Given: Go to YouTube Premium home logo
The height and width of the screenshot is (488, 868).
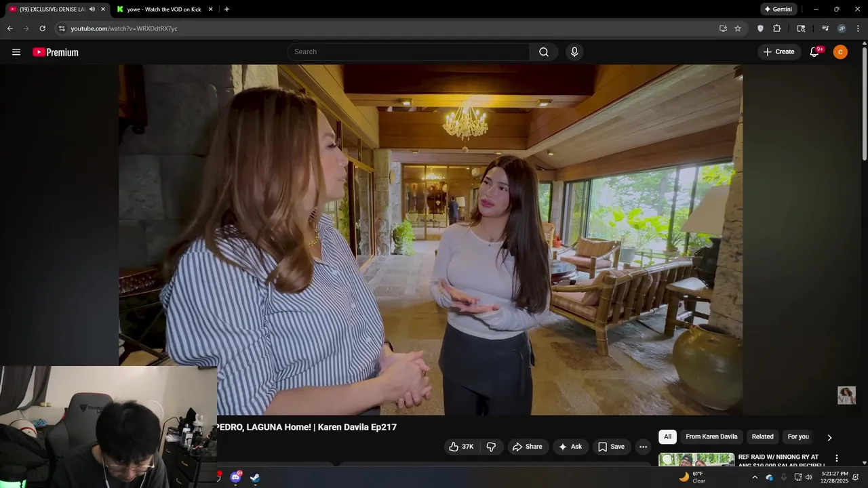Looking at the screenshot, I should (x=56, y=52).
